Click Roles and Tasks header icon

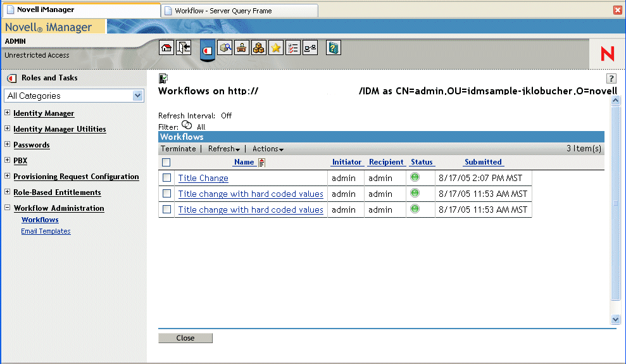[12, 78]
